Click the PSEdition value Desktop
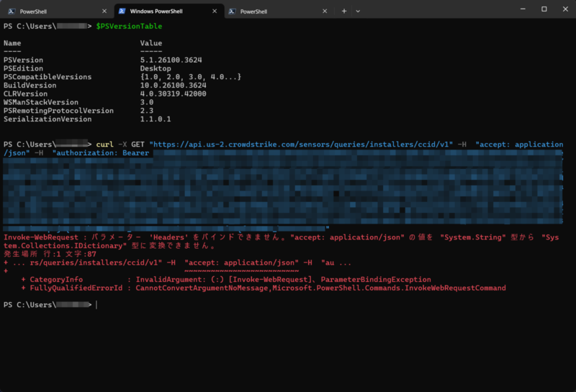Image resolution: width=576 pixels, height=392 pixels. (156, 68)
